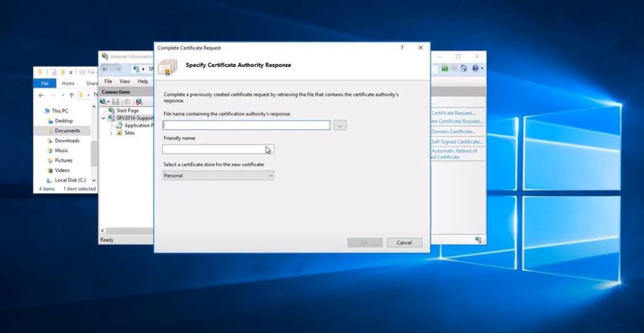Click File Explorer back arrow
This screenshot has height=333, width=644.
click(41, 95)
